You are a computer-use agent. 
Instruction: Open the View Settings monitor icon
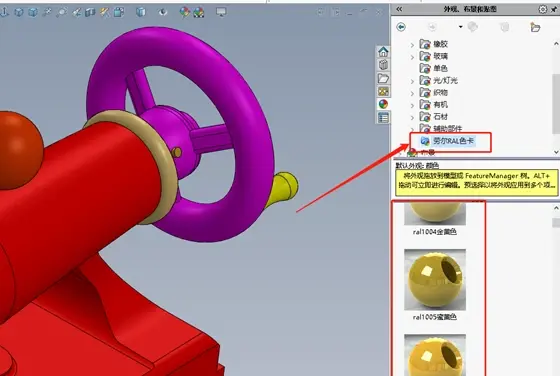tap(221, 12)
